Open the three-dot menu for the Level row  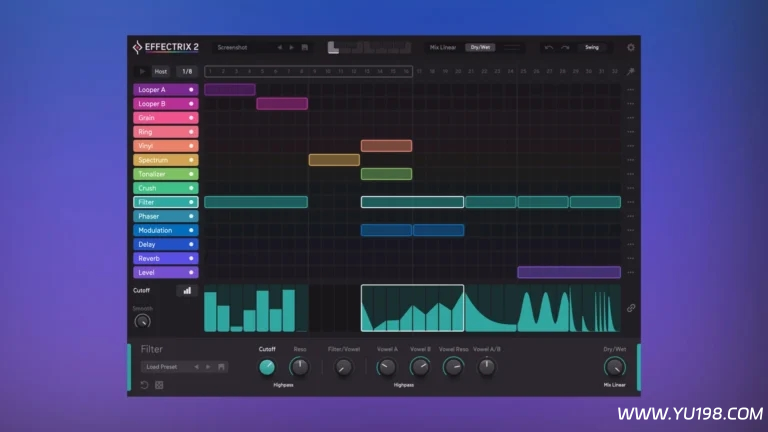click(630, 272)
